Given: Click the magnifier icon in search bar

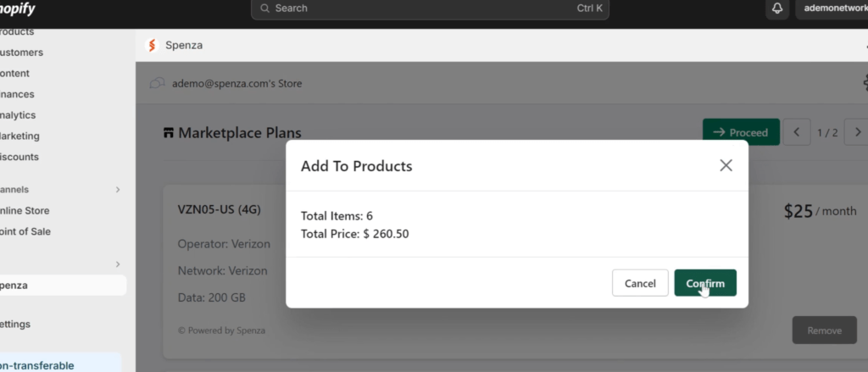Looking at the screenshot, I should [265, 8].
